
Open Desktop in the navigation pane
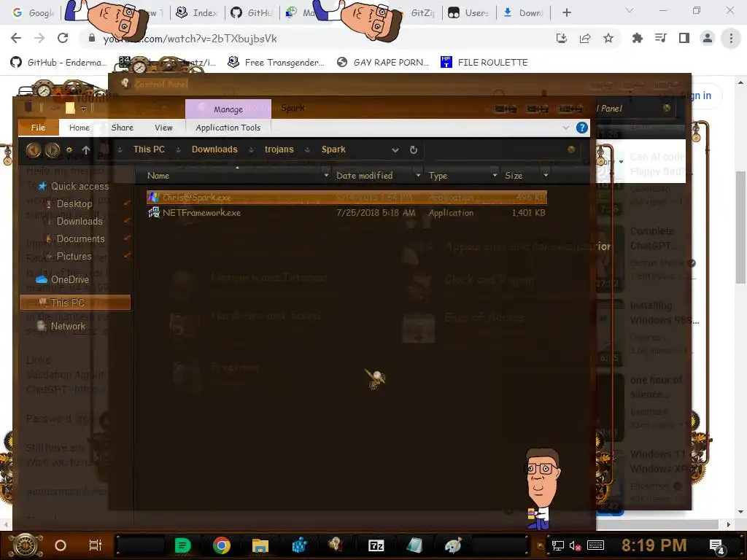coord(74,204)
